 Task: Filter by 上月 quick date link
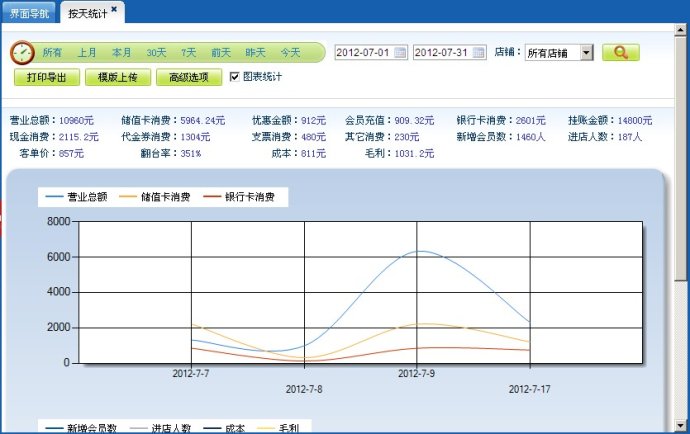pyautogui.click(x=88, y=52)
